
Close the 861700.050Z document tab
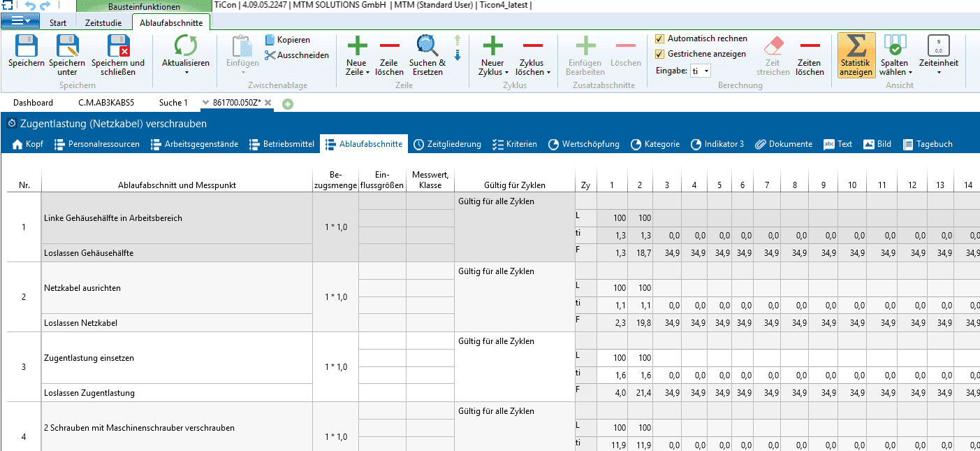click(268, 103)
